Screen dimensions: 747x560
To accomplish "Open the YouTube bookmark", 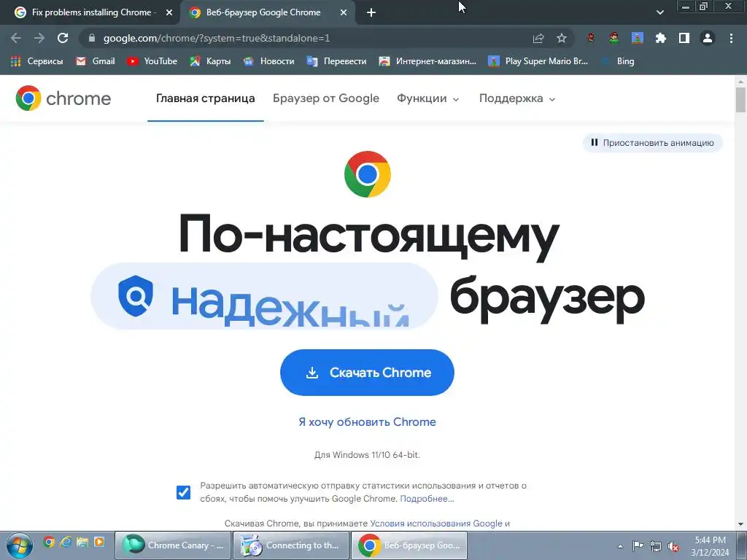I will click(152, 61).
